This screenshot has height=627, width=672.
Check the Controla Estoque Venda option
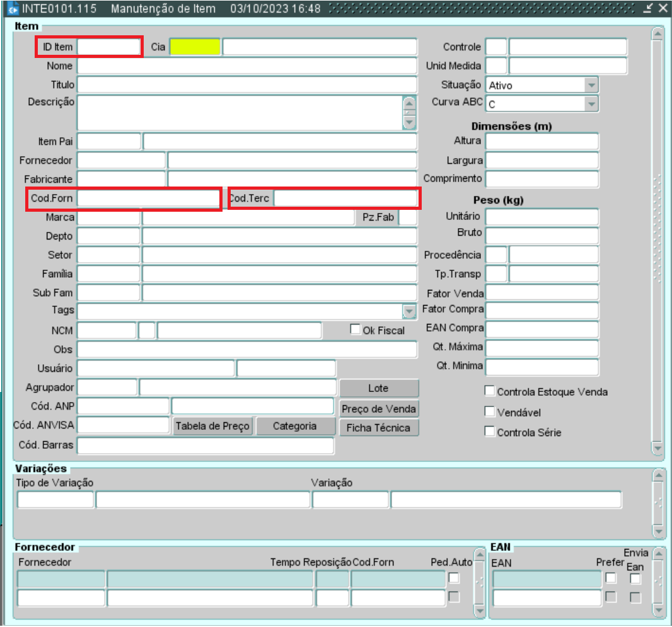coord(489,391)
